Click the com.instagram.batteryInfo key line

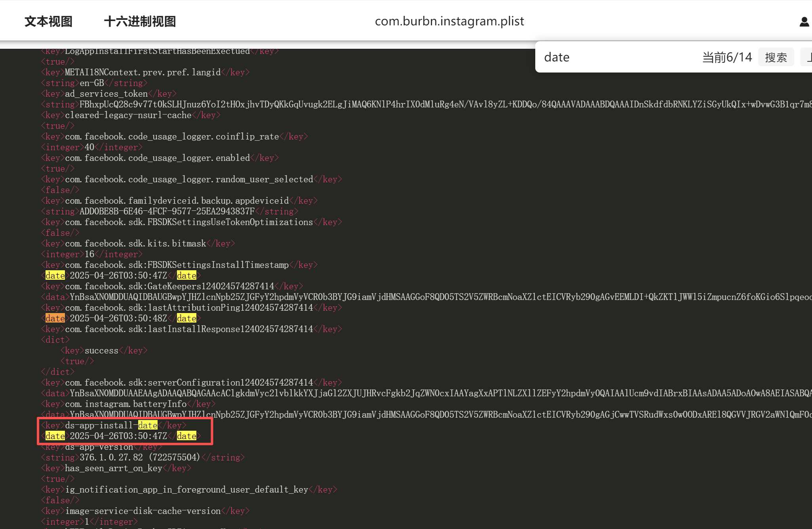(x=126, y=404)
